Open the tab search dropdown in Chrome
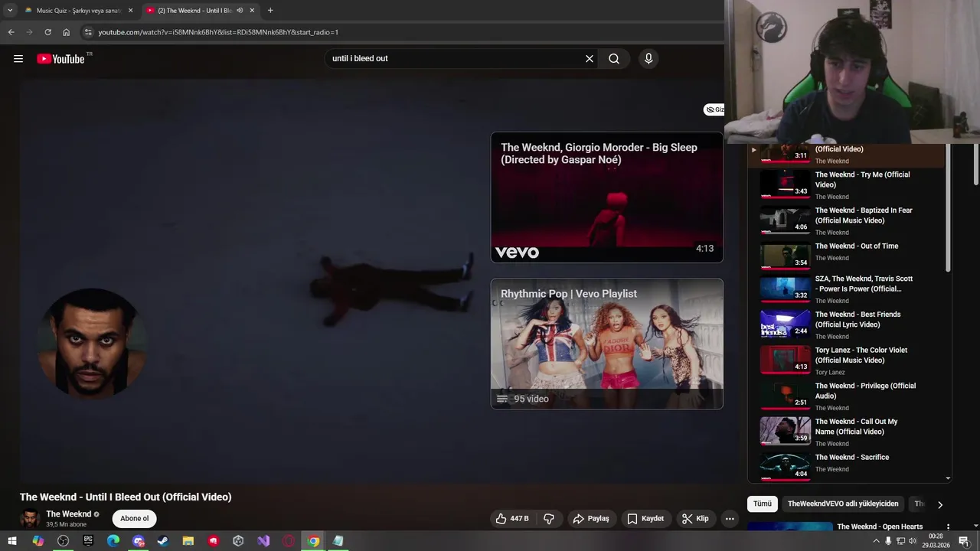Image resolution: width=980 pixels, height=551 pixels. coord(10,11)
